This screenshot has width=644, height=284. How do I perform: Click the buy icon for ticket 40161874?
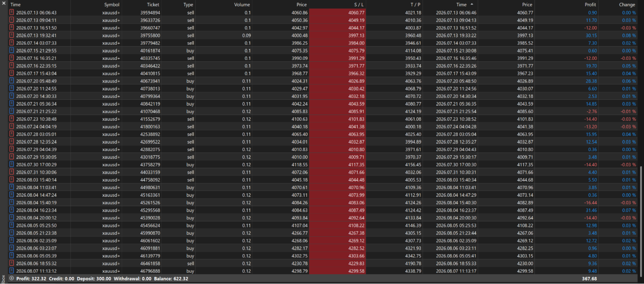[x=12, y=50]
